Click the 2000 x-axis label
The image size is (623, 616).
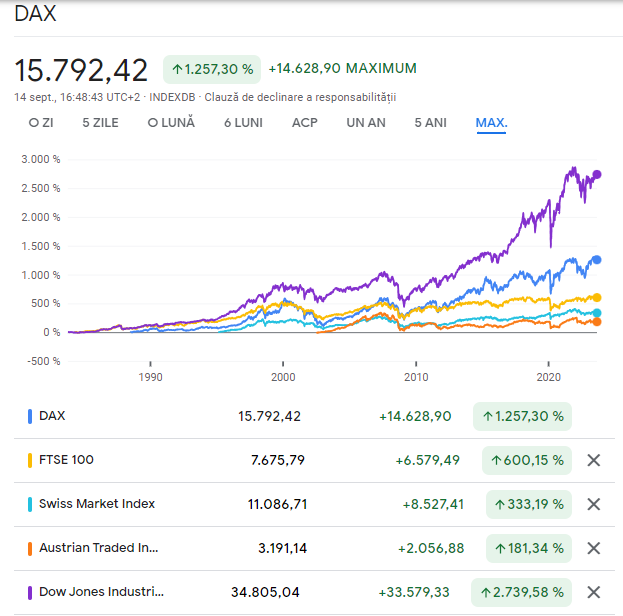tap(283, 377)
